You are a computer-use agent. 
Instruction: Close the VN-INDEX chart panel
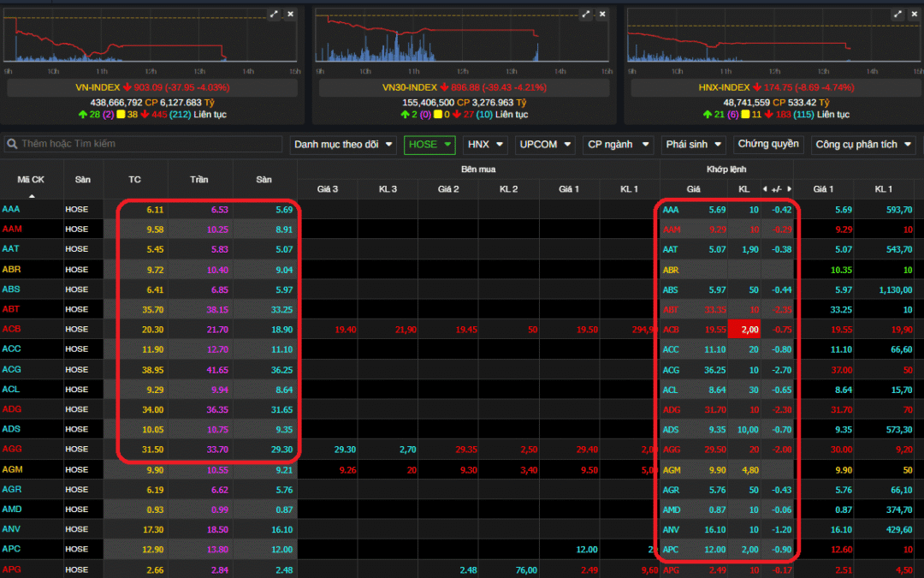tap(290, 15)
